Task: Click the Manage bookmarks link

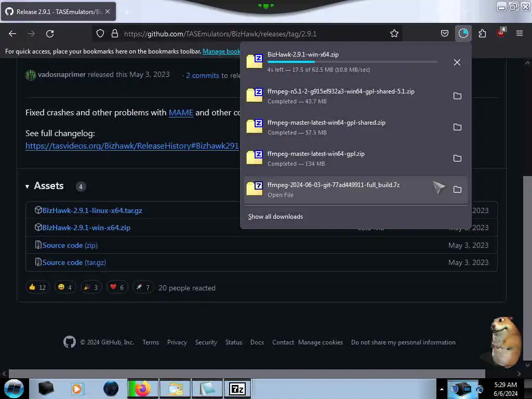Action: tap(221, 51)
